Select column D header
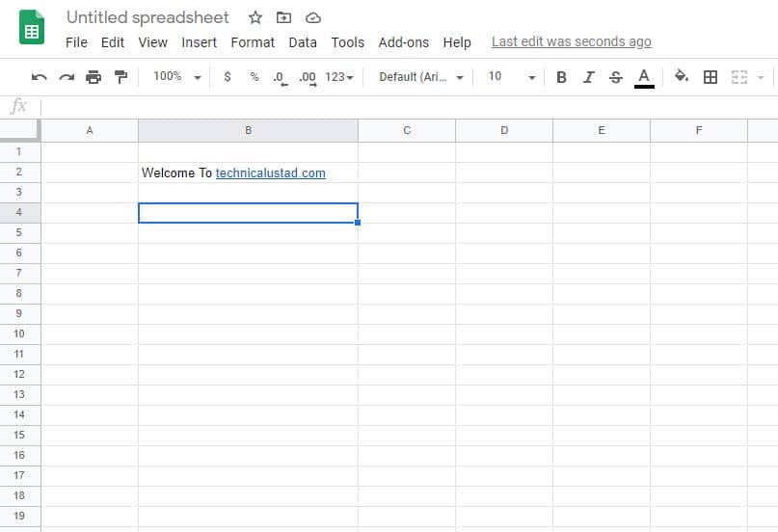This screenshot has height=532, width=778. [x=504, y=130]
